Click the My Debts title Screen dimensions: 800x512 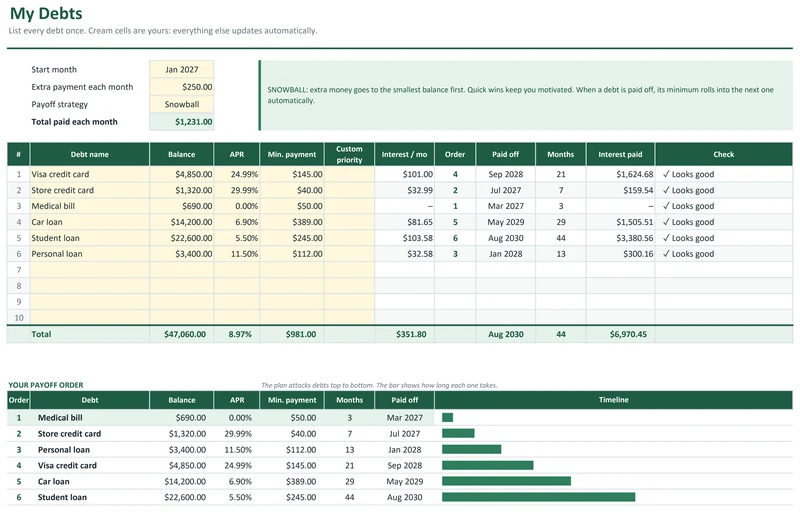pos(46,13)
